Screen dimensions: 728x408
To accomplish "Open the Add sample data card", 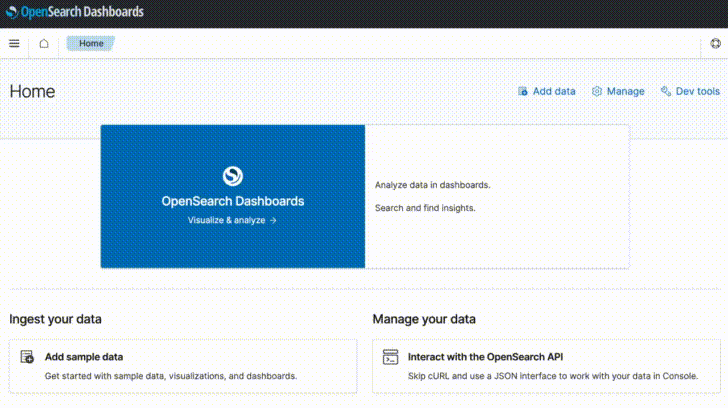I will pyautogui.click(x=183, y=367).
